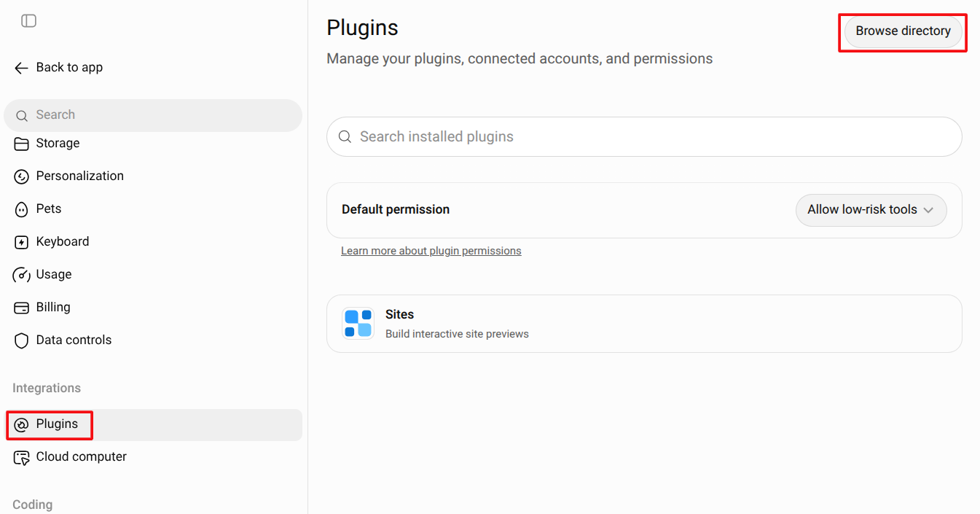
Task: Click the Data controls shield icon
Action: click(22, 340)
